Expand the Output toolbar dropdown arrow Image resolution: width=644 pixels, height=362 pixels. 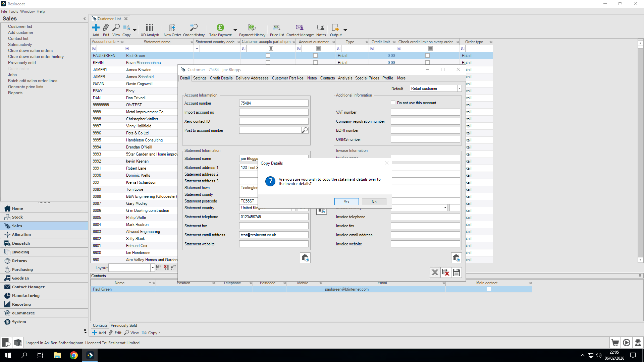[345, 30]
